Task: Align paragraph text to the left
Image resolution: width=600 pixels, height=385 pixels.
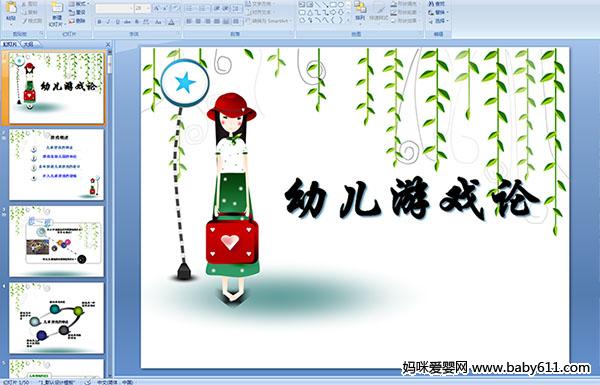Action: pos(189,21)
